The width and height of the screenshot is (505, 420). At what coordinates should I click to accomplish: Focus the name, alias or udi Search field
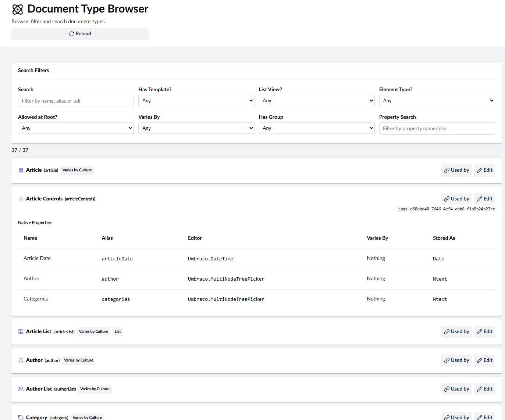pyautogui.click(x=76, y=101)
